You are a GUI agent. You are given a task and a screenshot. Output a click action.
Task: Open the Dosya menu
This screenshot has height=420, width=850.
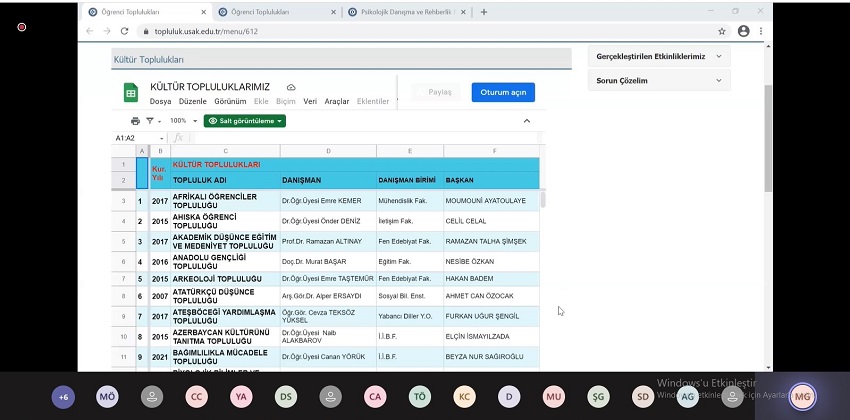tap(160, 101)
